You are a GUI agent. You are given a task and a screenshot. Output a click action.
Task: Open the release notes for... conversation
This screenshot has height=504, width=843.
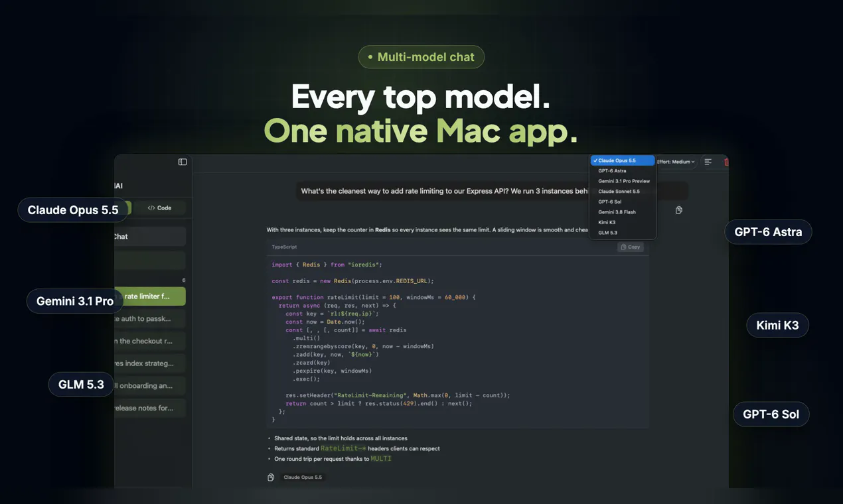(x=150, y=409)
